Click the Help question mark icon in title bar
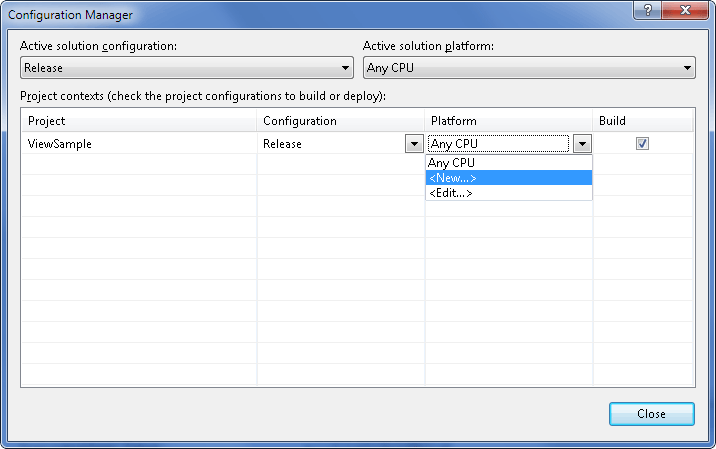Image resolution: width=716 pixels, height=449 pixels. click(650, 10)
